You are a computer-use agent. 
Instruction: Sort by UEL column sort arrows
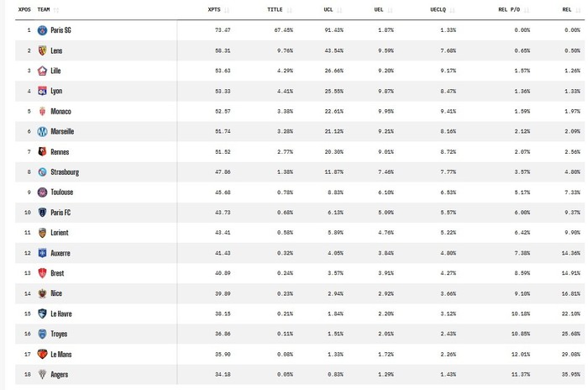tap(390, 10)
